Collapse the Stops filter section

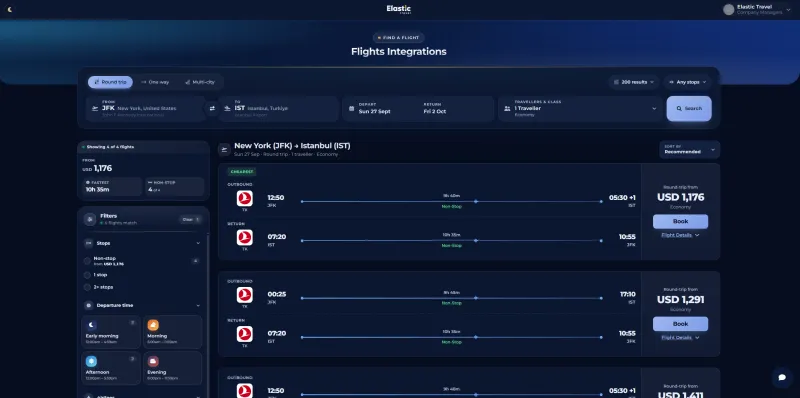(198, 243)
